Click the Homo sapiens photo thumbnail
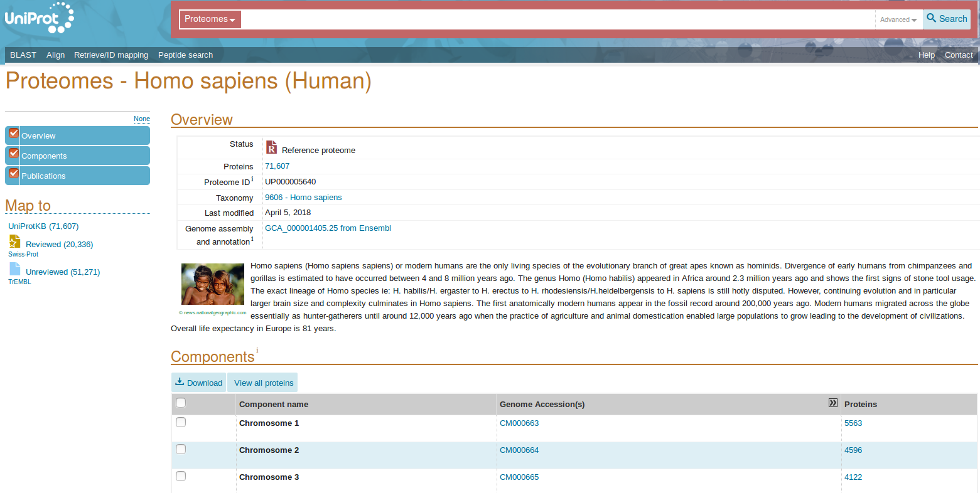980x493 pixels. coord(213,284)
